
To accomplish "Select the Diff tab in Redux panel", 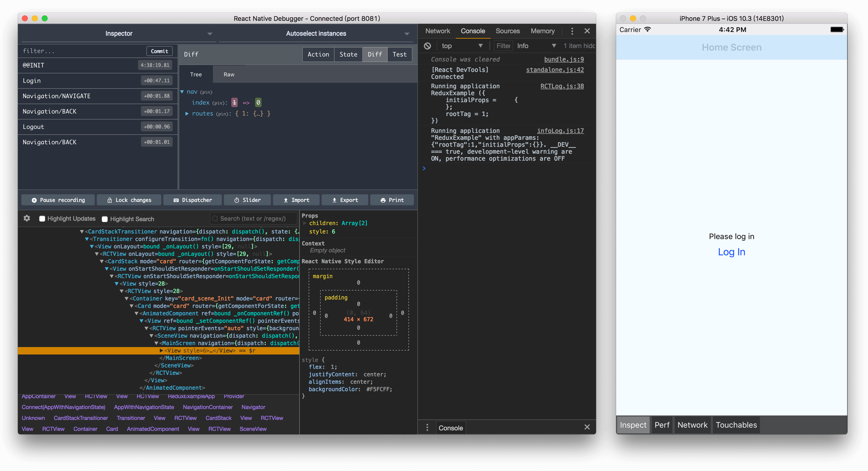I will click(374, 54).
